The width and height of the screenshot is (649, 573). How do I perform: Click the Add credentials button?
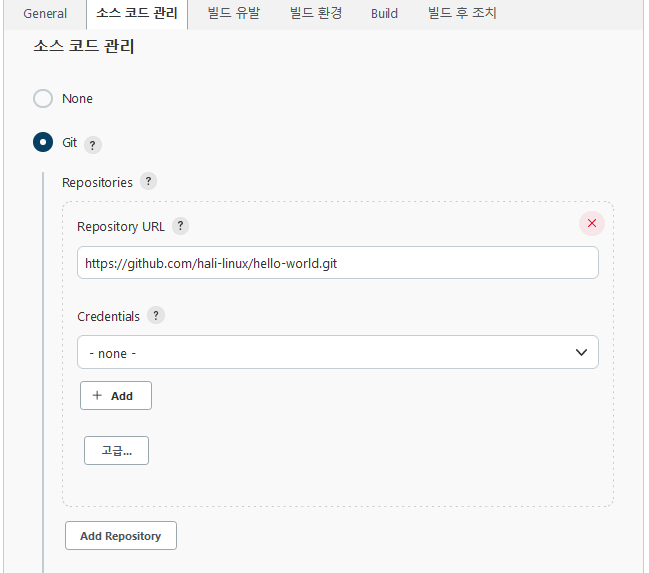[116, 396]
